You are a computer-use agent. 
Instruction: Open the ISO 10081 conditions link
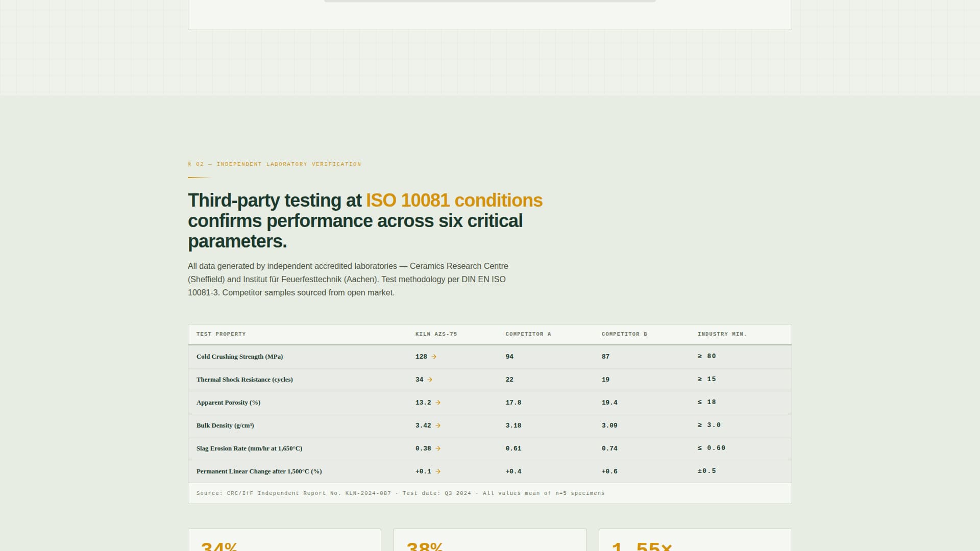tap(455, 200)
